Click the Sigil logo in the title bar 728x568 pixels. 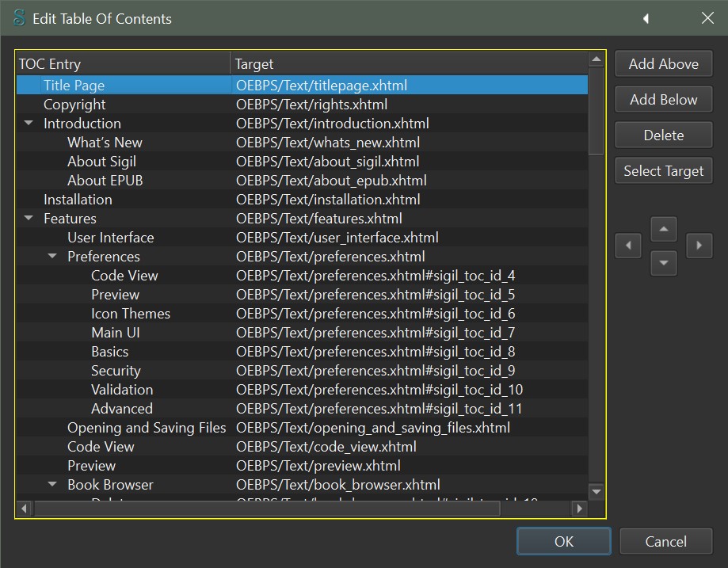[19, 17]
